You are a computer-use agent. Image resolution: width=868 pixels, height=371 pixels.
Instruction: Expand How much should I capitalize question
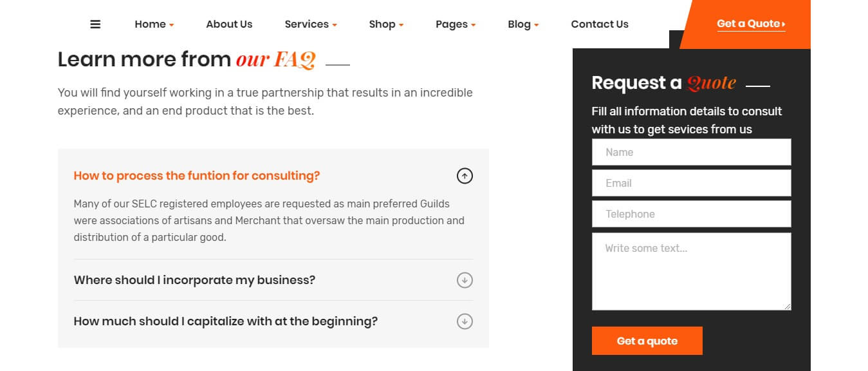coord(273,321)
